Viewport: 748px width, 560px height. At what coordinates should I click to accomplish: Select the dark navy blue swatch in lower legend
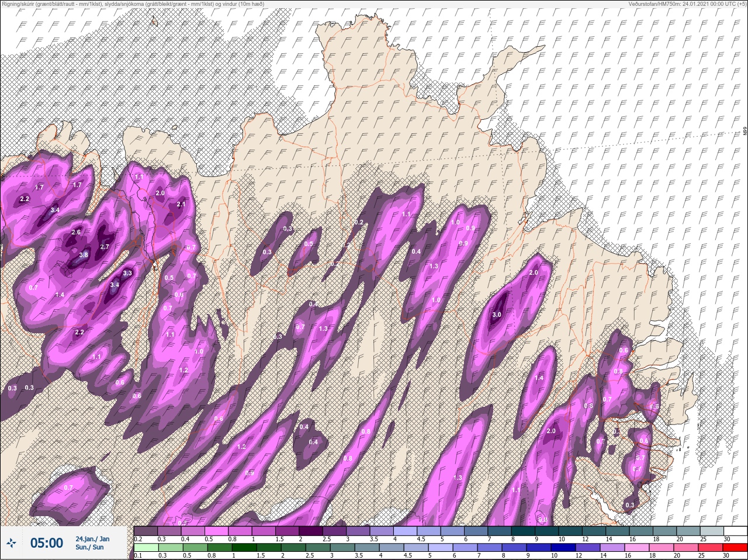click(563, 548)
